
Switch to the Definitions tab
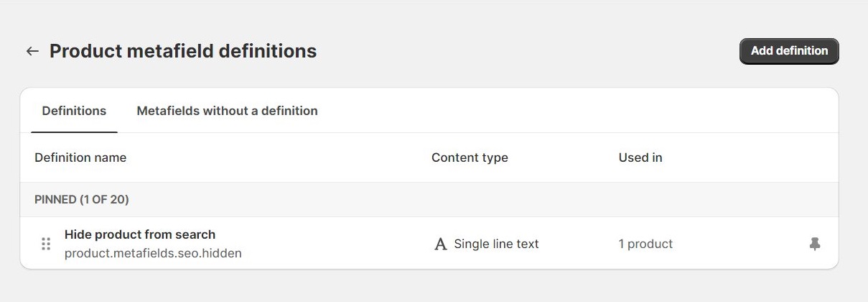pos(74,111)
